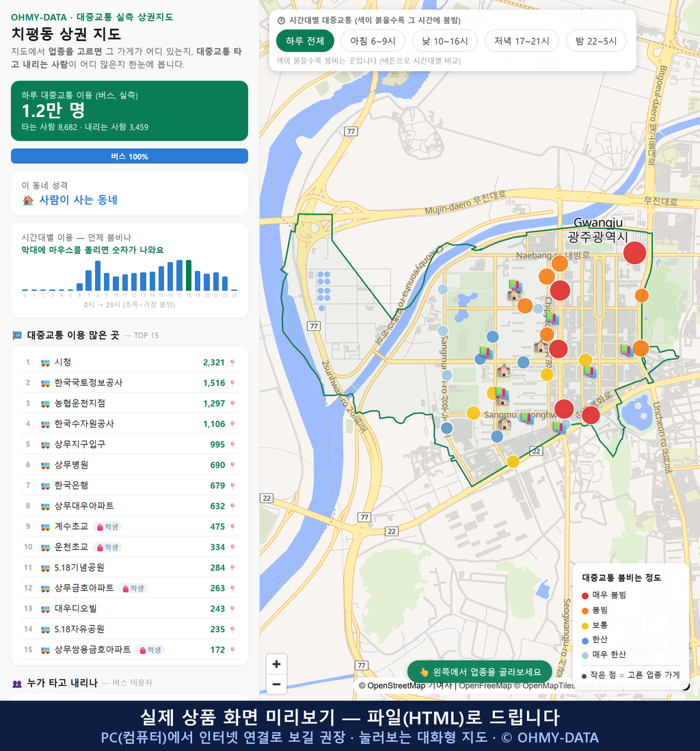The width and height of the screenshot is (700, 751).
Task: Click the pin icon in 한국은행 row
Action: click(232, 486)
